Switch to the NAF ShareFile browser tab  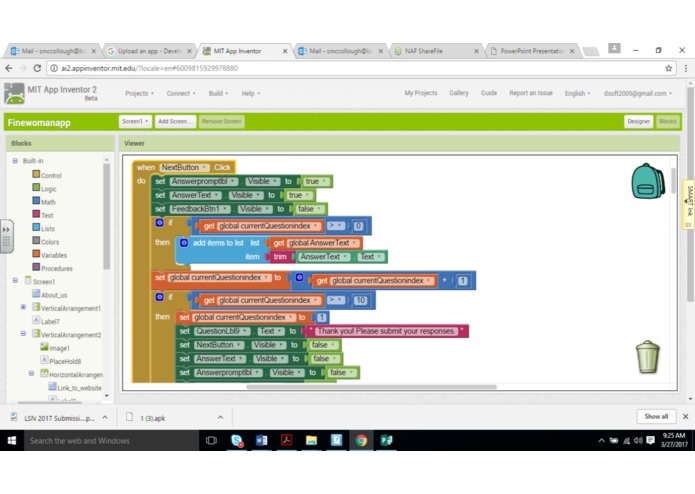pos(437,51)
